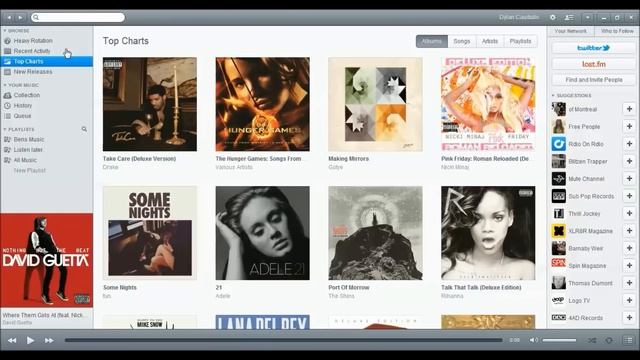Follow Spin Magazine with plus button
Viewport: 640px width, 360px height.
coord(629,266)
